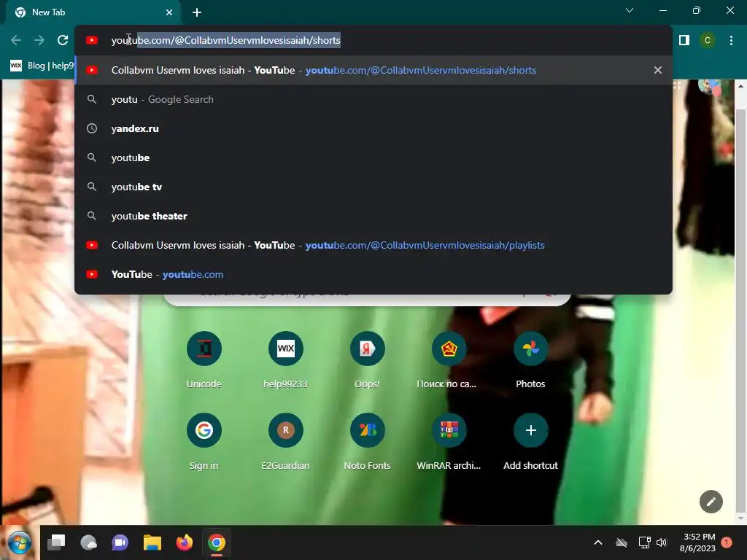Select the New Tab browser tab

[93, 12]
